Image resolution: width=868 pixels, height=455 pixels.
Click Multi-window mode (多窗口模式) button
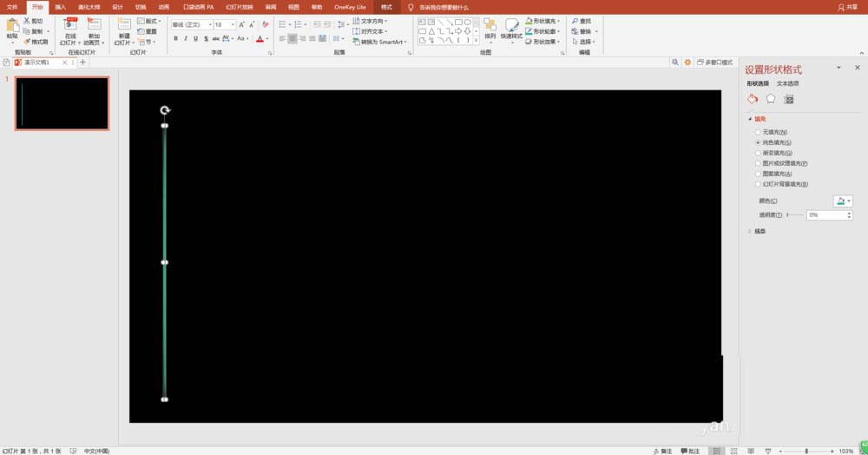click(714, 63)
